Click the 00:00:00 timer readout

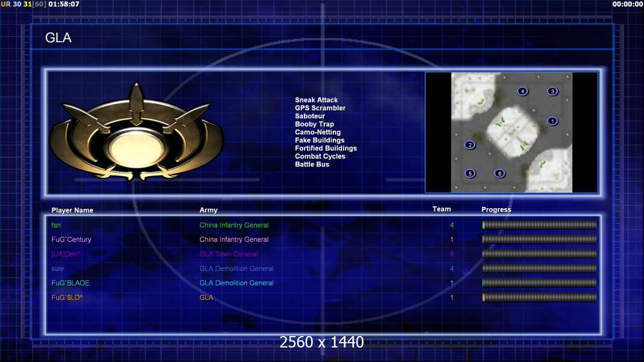[627, 4]
